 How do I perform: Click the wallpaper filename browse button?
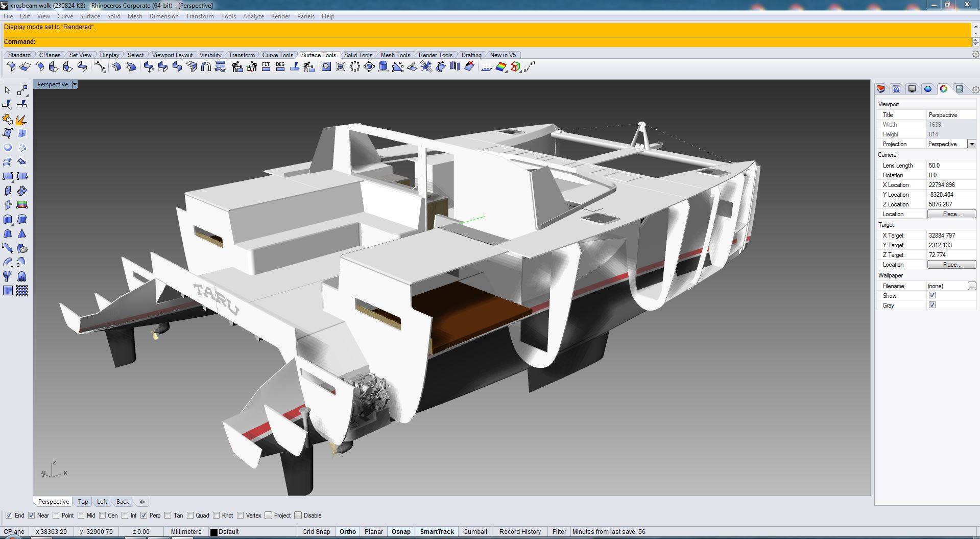tap(971, 286)
